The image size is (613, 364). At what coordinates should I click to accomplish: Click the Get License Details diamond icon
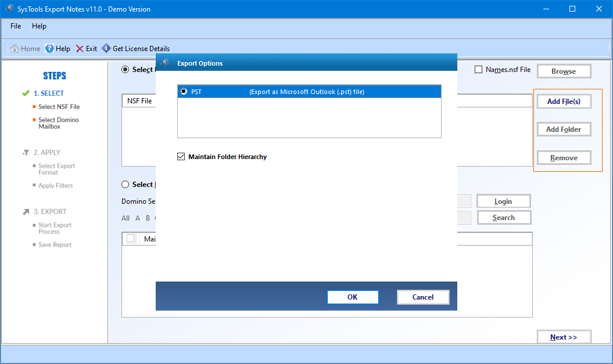[x=106, y=48]
